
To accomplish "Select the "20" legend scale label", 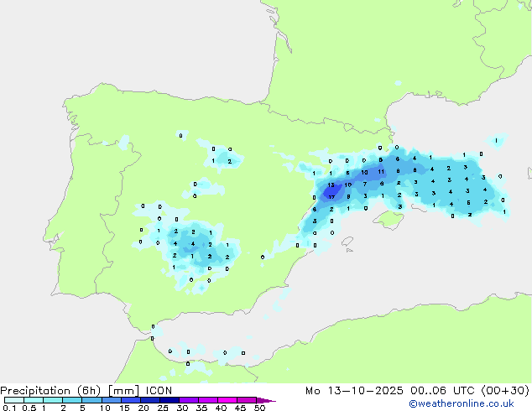I will 143,408.
